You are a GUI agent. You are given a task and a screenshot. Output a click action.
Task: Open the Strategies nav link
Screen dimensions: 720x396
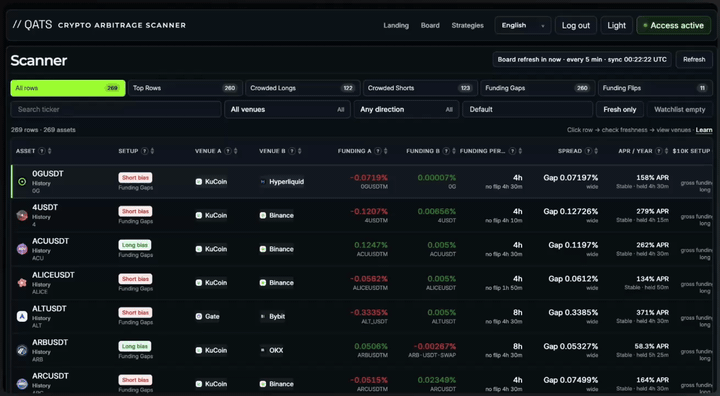pos(467,25)
